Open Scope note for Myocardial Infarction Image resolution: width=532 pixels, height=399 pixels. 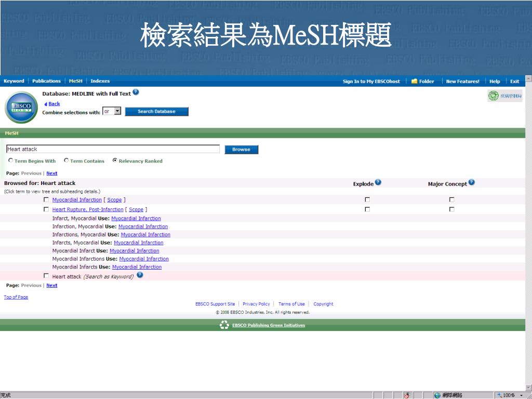[x=114, y=200]
